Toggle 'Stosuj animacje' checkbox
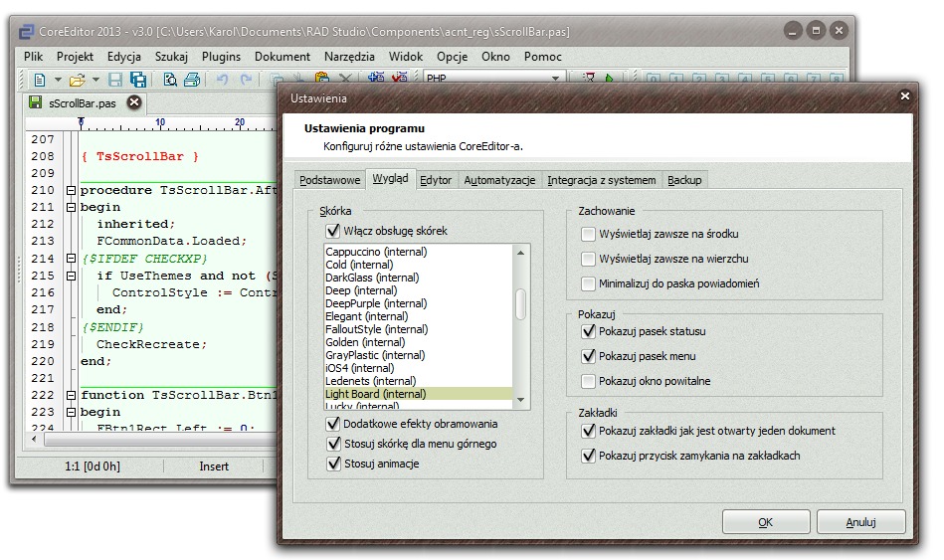This screenshot has width=944, height=560. (x=333, y=464)
